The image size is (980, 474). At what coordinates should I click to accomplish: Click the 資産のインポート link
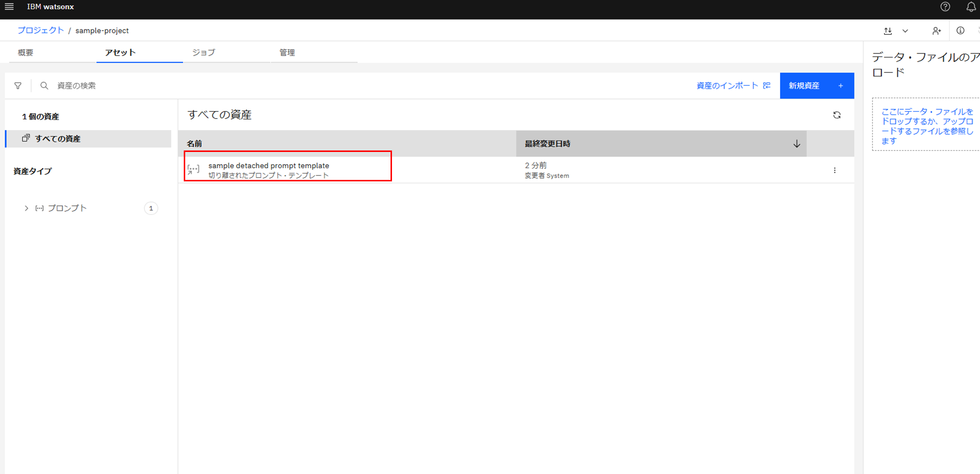coord(734,86)
